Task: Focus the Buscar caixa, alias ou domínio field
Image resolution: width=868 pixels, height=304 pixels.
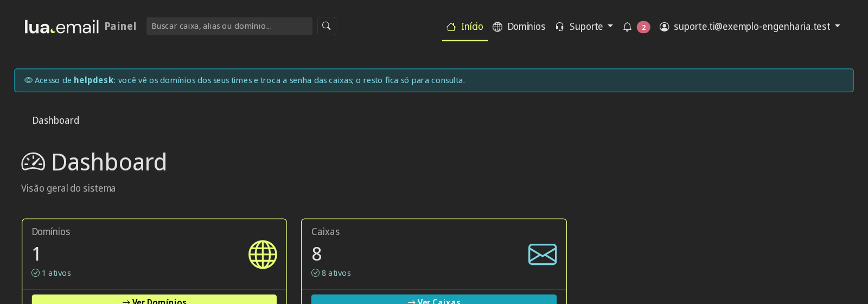Action: point(229,26)
